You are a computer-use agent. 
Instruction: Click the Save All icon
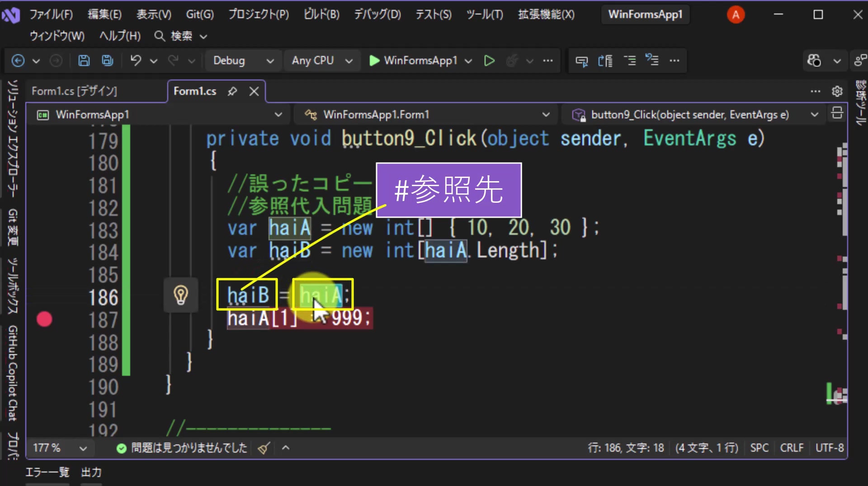(x=108, y=61)
